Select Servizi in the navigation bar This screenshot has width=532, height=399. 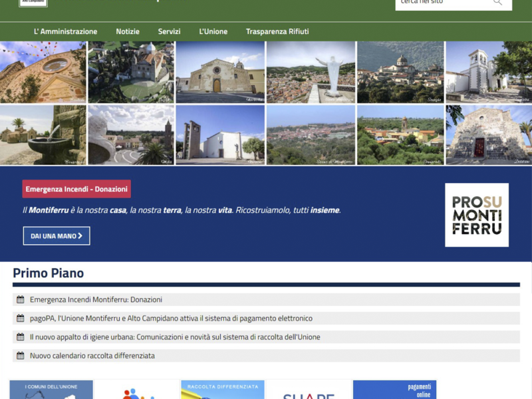coord(169,31)
